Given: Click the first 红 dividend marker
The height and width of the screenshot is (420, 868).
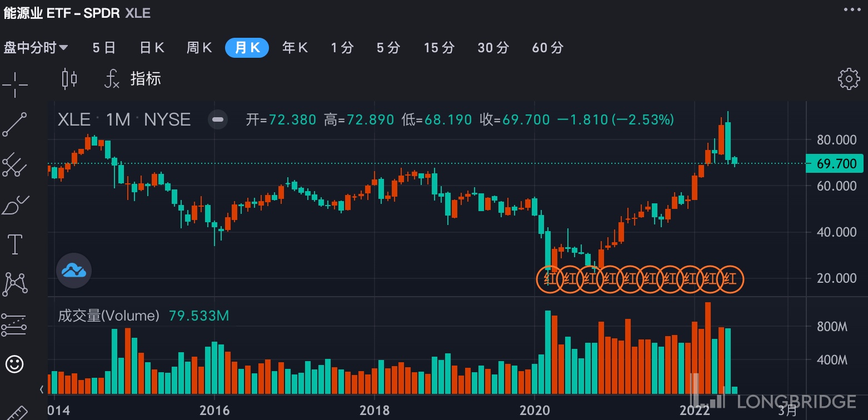Looking at the screenshot, I should 550,279.
